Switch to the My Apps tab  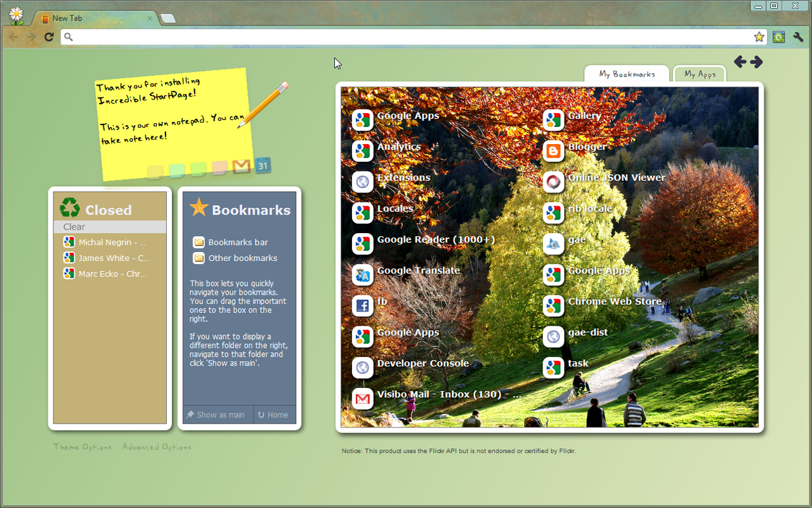pyautogui.click(x=699, y=74)
